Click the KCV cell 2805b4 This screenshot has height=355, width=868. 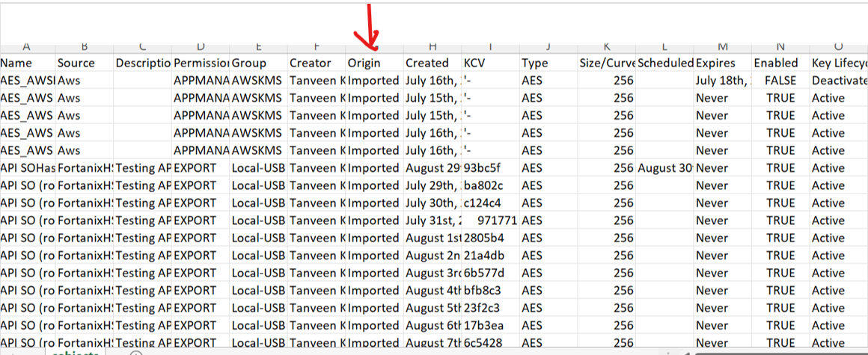(x=490, y=238)
